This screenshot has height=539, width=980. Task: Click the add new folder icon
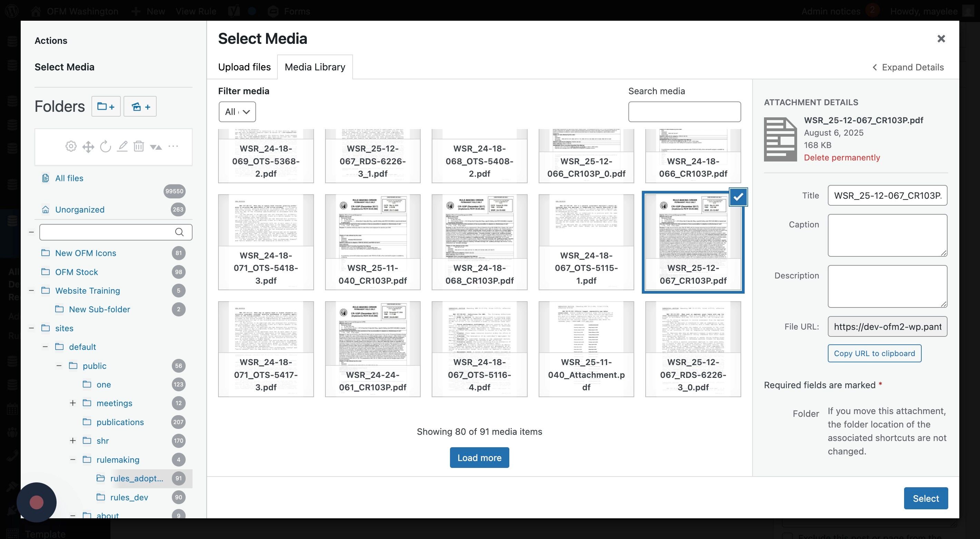tap(106, 107)
